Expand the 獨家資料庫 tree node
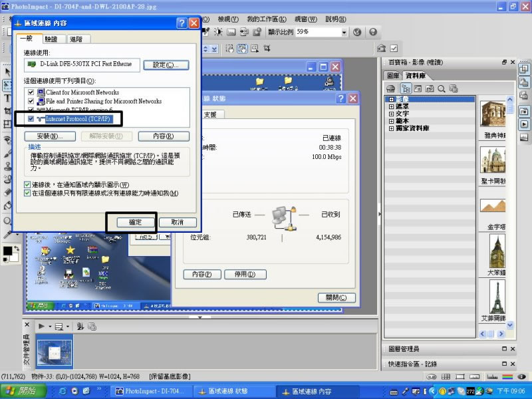The width and height of the screenshot is (532, 399). click(x=391, y=128)
